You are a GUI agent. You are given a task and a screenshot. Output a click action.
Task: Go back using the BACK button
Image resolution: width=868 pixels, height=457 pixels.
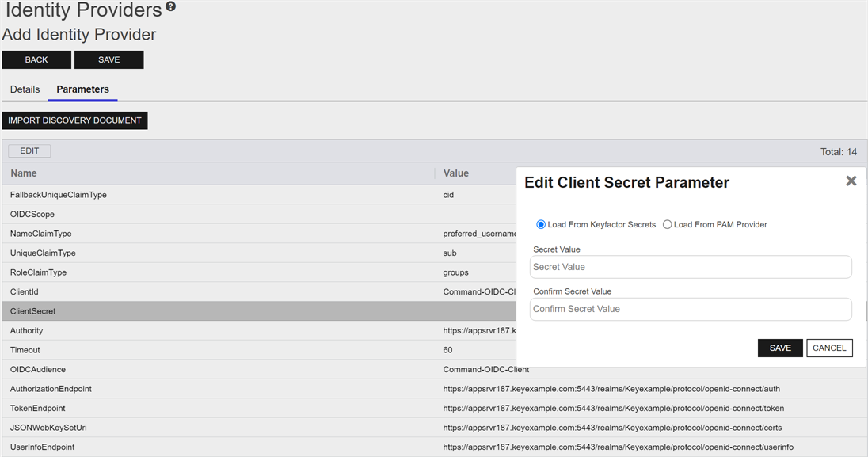click(x=36, y=60)
